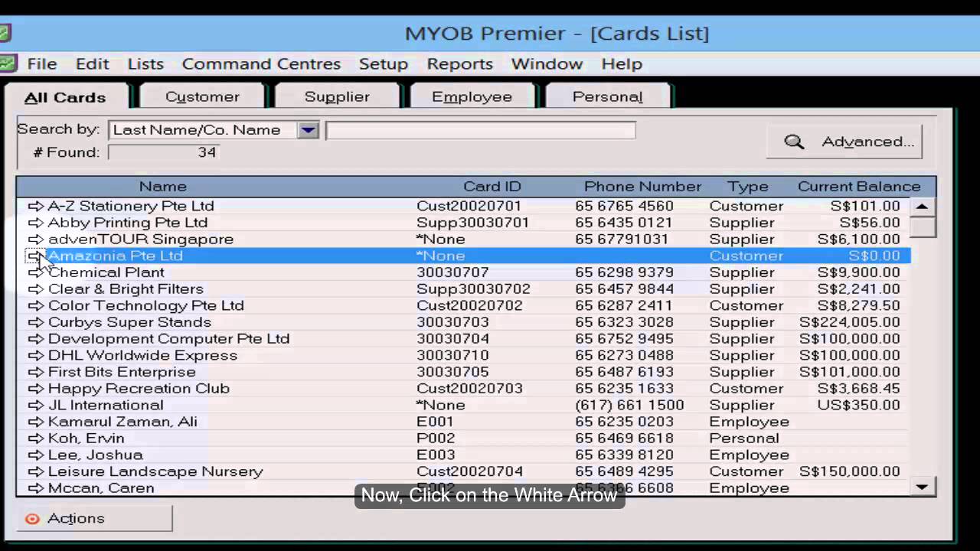Click the Current Balance column header
Image resolution: width=980 pixels, height=551 pixels.
(859, 187)
